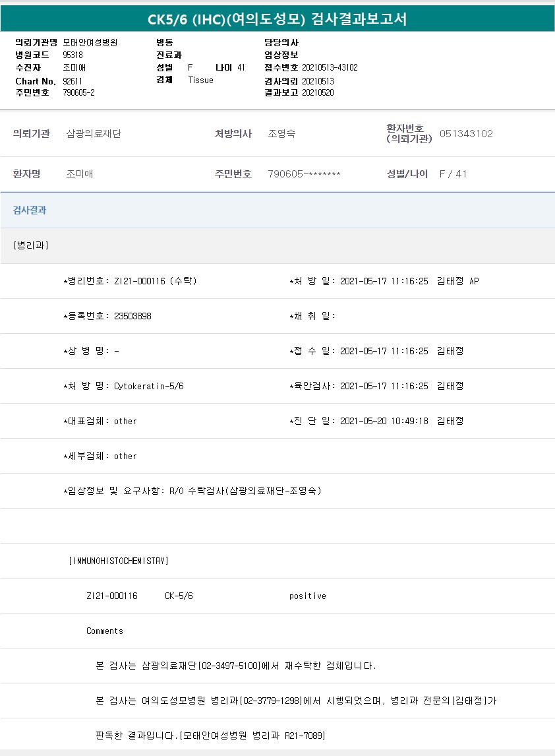Click the positive result for CK-5/6

pyautogui.click(x=307, y=596)
